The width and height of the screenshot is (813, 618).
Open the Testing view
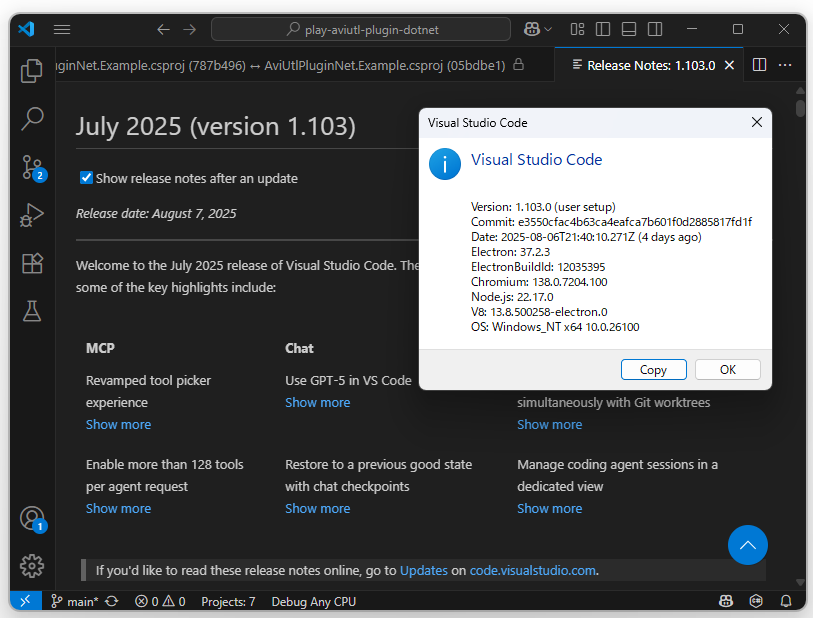point(31,310)
